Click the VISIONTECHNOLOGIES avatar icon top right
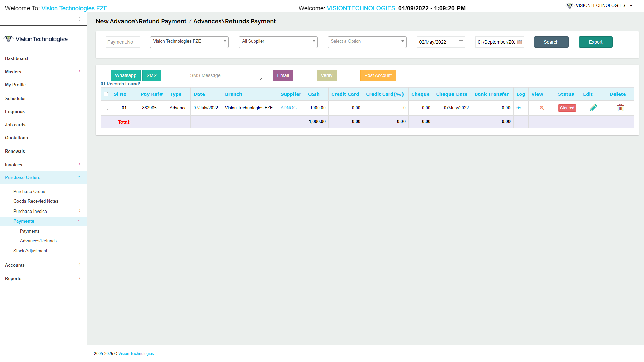This screenshot has height=362, width=644. 569,6
